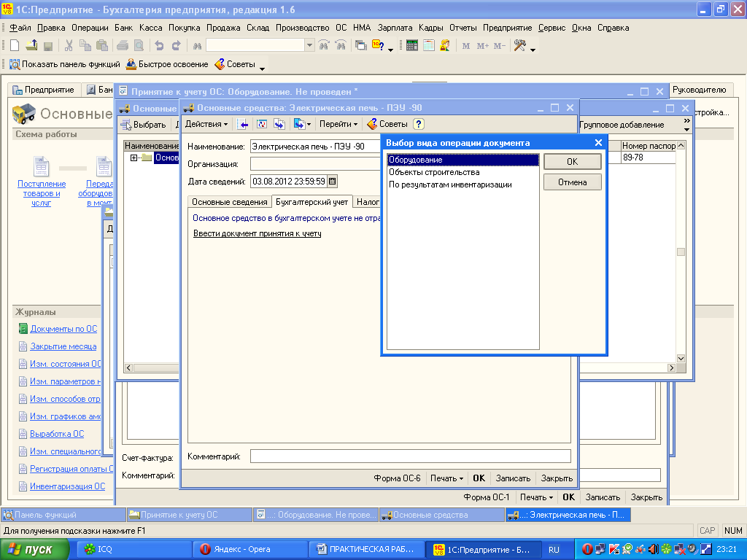Click the Cut scissors icon
This screenshot has height=560, width=747.
click(69, 46)
